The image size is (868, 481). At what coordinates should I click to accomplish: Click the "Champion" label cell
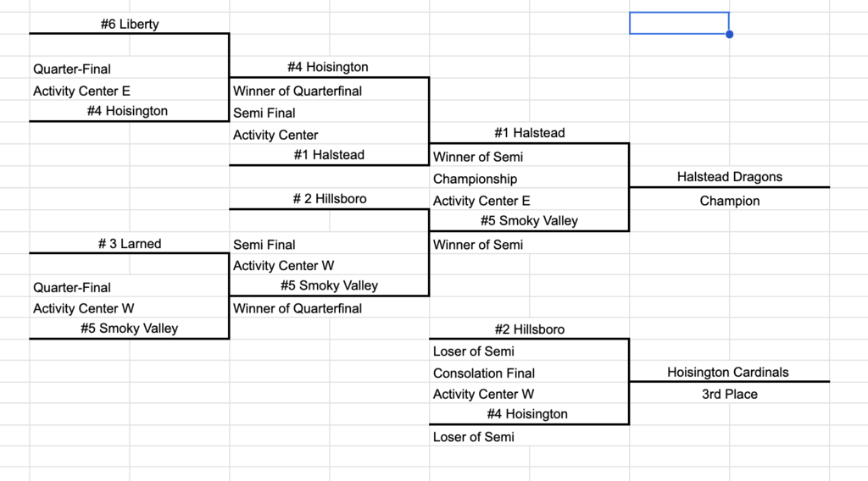729,201
